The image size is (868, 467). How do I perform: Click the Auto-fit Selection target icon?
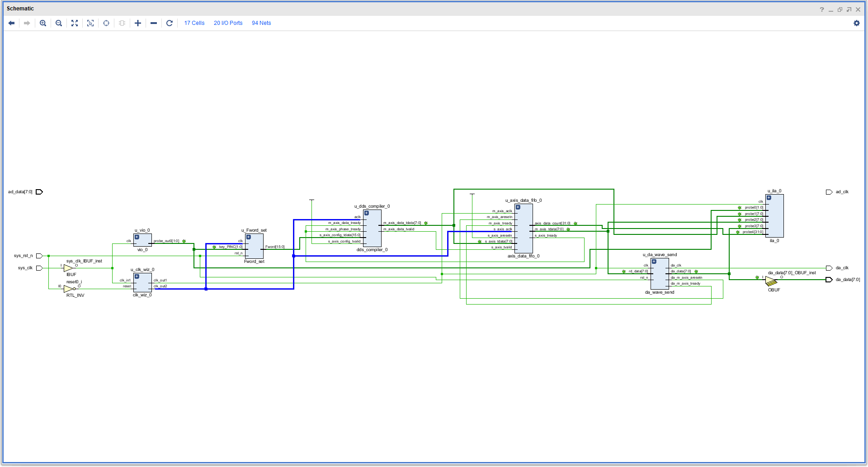[x=106, y=23]
